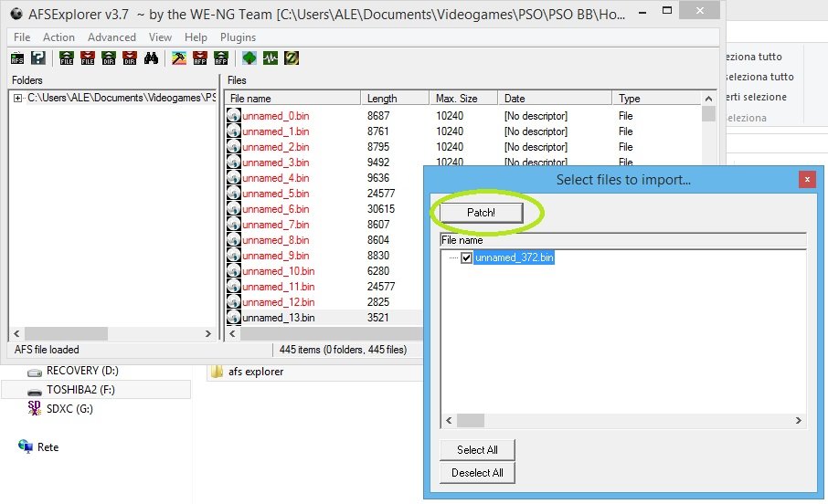Image resolution: width=828 pixels, height=504 pixels.
Task: Select unnamed_11.bin in the file list
Action: (x=279, y=287)
